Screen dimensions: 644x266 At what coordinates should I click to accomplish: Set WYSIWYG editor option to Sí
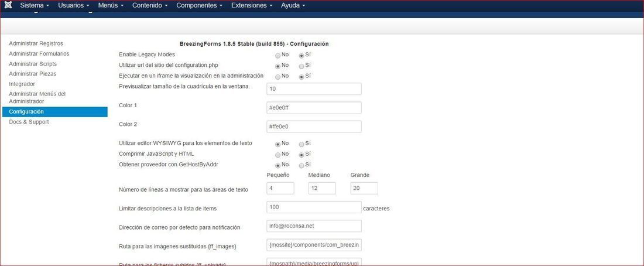302,144
